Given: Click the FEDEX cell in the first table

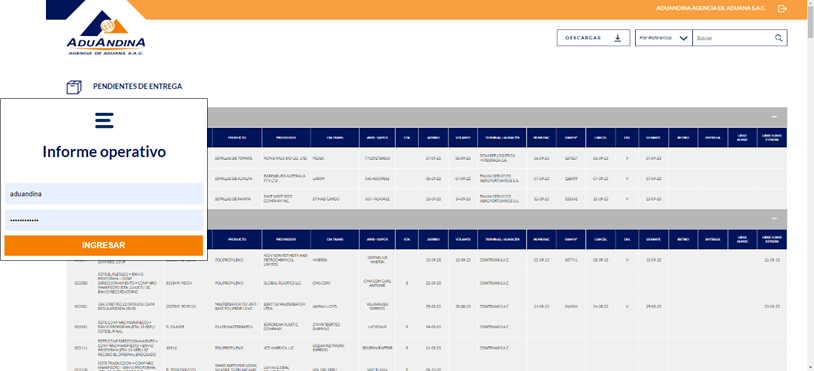Looking at the screenshot, I should [x=318, y=158].
